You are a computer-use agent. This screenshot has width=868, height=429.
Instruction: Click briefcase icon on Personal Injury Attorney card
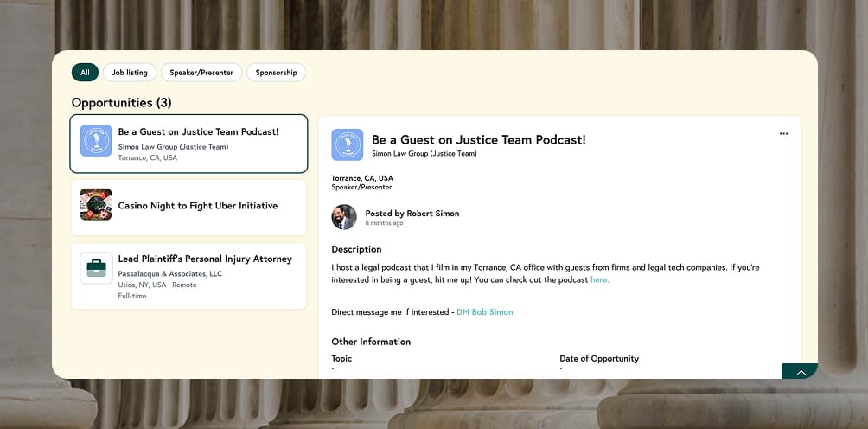click(96, 268)
